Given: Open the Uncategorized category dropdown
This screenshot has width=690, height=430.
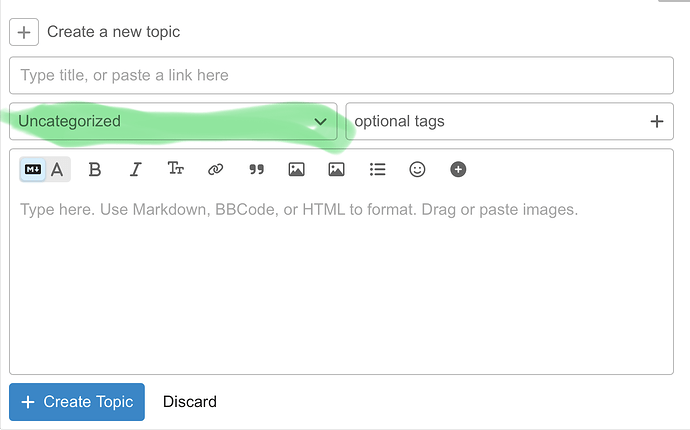Looking at the screenshot, I should tap(173, 122).
